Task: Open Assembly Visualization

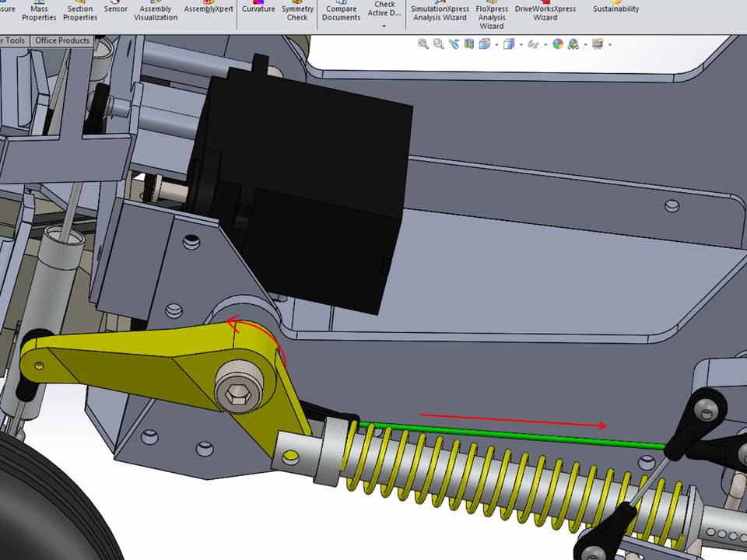Action: pos(156,12)
